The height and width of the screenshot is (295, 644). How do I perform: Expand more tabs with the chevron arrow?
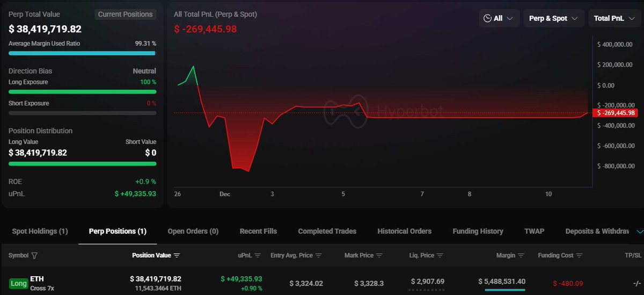[639, 232]
